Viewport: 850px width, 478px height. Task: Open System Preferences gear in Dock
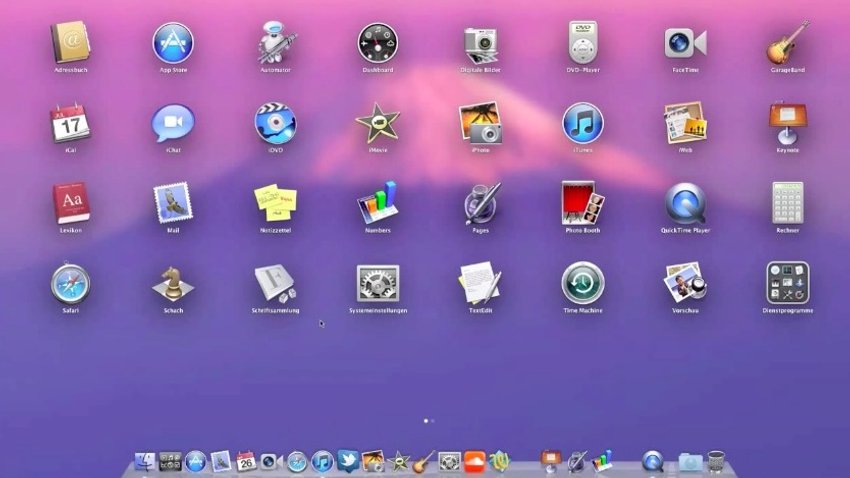point(449,462)
